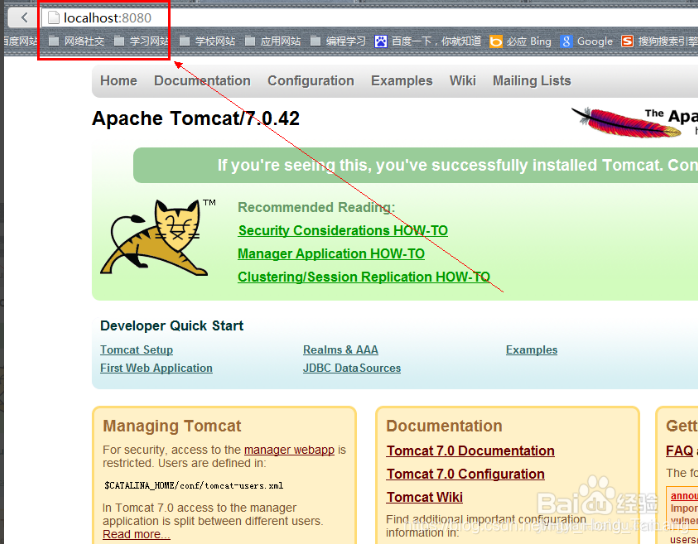Click the browser back arrow button
The image size is (698, 544).
(24, 17)
